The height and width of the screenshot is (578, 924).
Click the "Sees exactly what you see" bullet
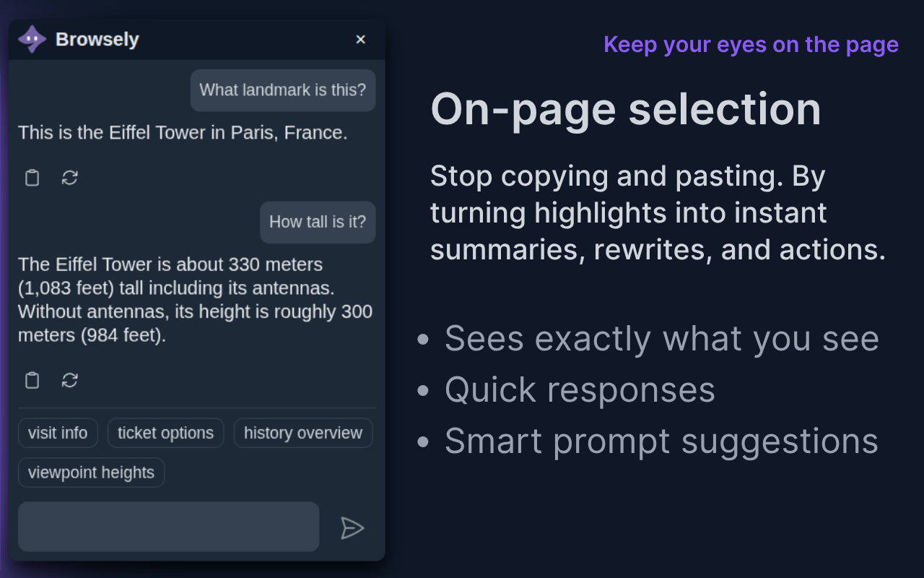tap(661, 339)
